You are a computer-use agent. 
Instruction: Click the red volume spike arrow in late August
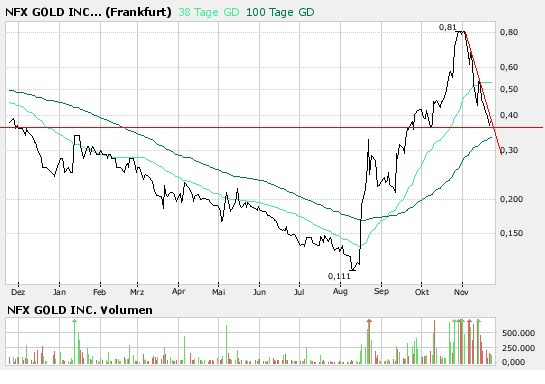[369, 321]
